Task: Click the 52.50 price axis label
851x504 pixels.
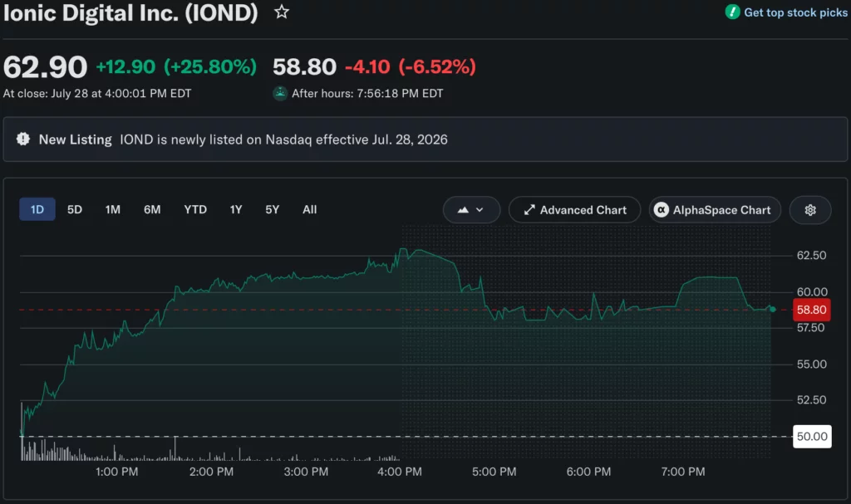Action: click(x=811, y=400)
